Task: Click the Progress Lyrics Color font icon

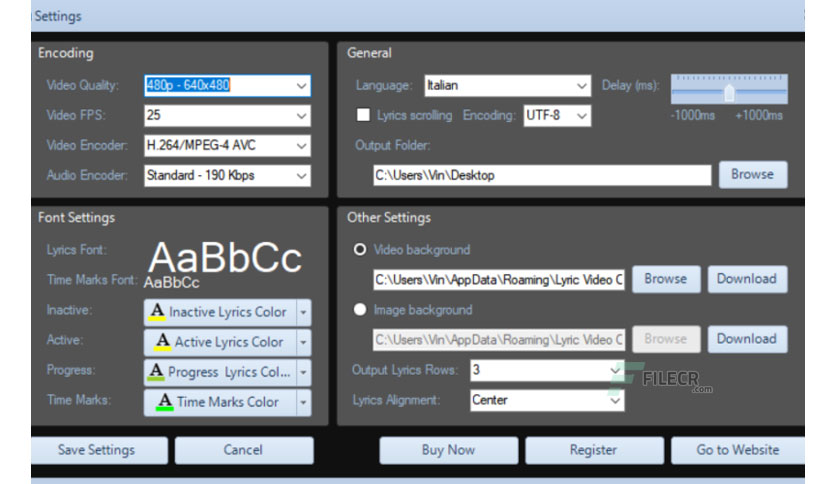Action: tap(156, 372)
